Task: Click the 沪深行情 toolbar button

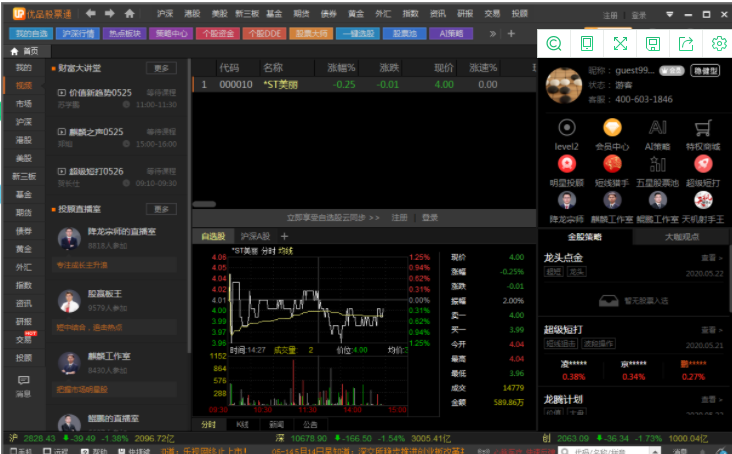Action: tap(78, 33)
